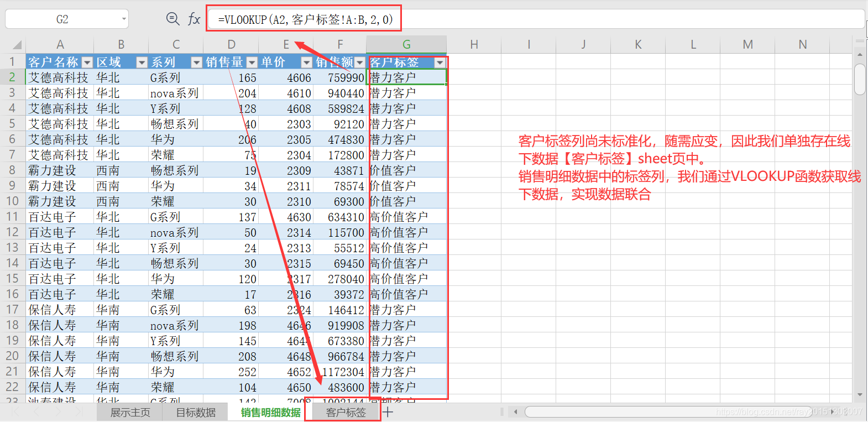Select row 22 header
This screenshot has height=422, width=868.
[12, 387]
